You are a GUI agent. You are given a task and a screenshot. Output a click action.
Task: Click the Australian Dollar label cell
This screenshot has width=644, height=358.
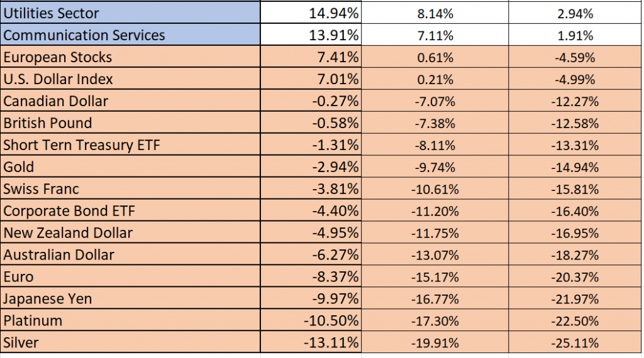tap(130, 255)
